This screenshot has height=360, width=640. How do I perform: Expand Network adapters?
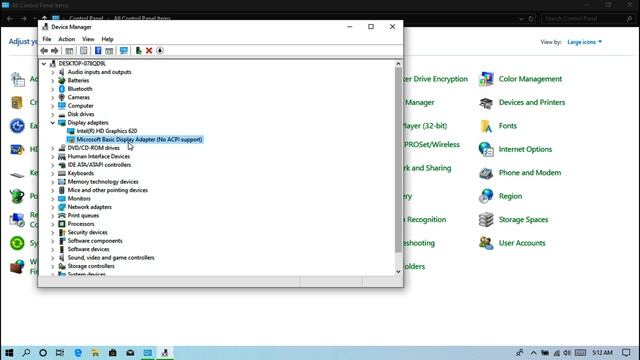tap(53, 207)
